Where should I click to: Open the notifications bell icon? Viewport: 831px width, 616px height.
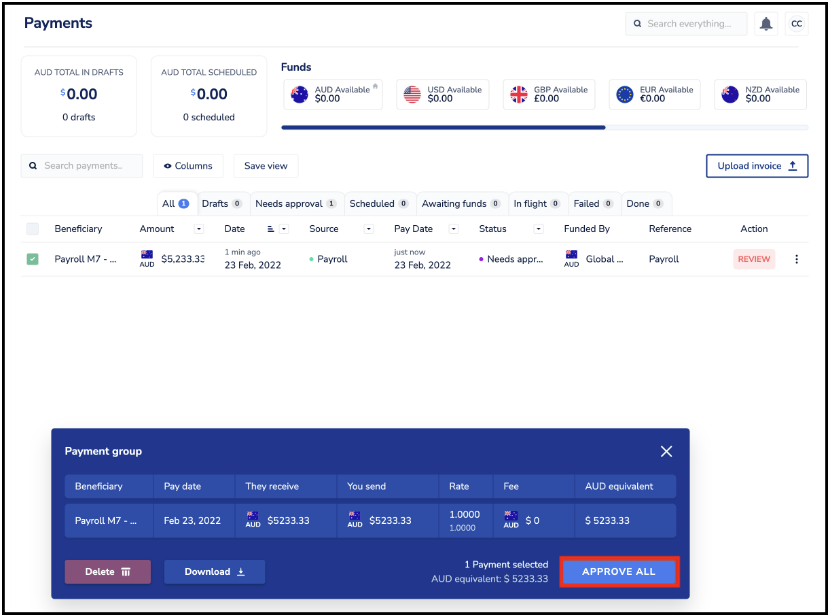[x=766, y=24]
